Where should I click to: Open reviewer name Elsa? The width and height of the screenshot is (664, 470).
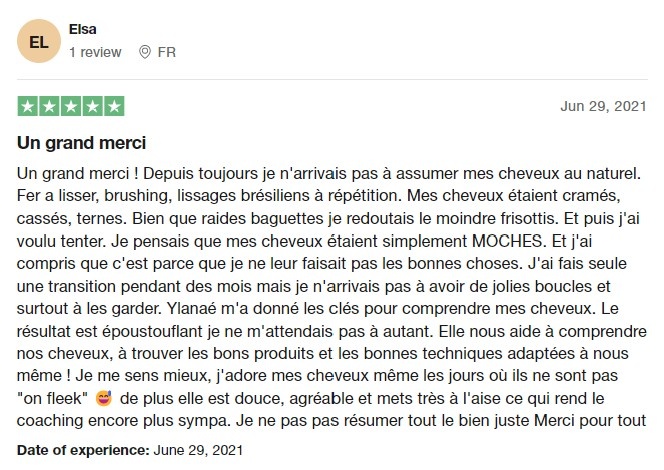point(83,29)
